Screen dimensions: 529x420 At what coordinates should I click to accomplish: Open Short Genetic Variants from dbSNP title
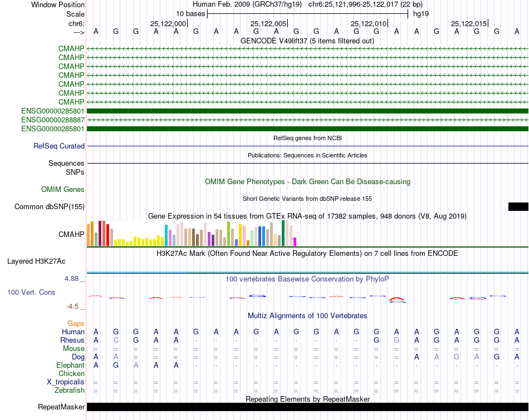point(307,199)
